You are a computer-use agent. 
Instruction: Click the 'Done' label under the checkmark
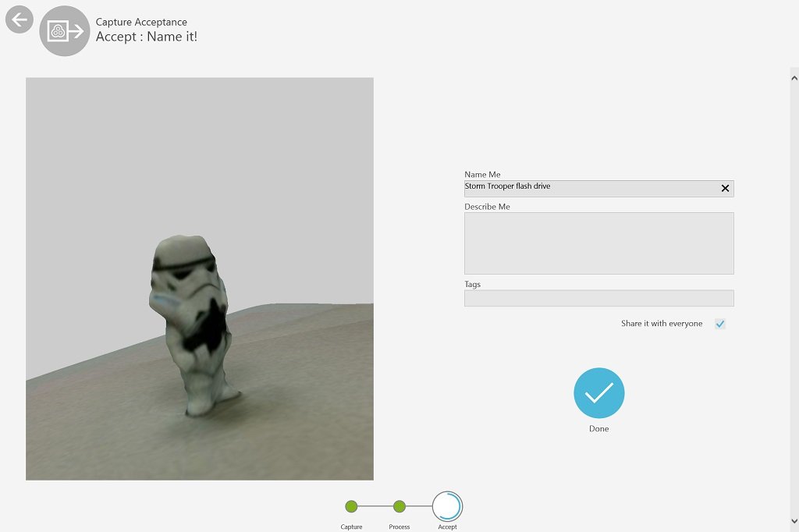598,428
